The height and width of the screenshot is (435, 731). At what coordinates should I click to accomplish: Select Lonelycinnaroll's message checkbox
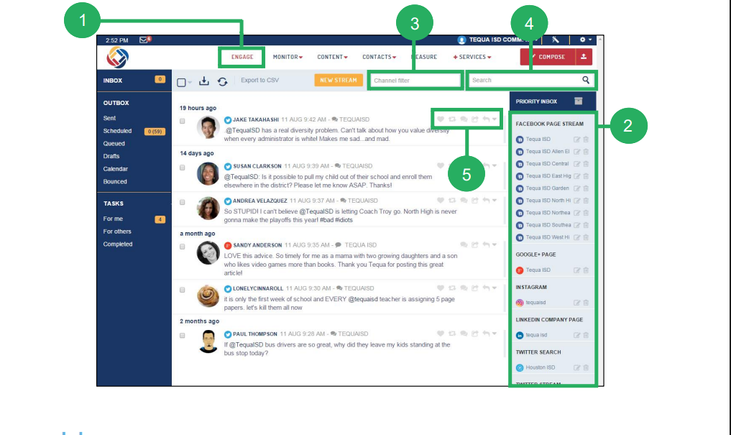click(x=182, y=290)
